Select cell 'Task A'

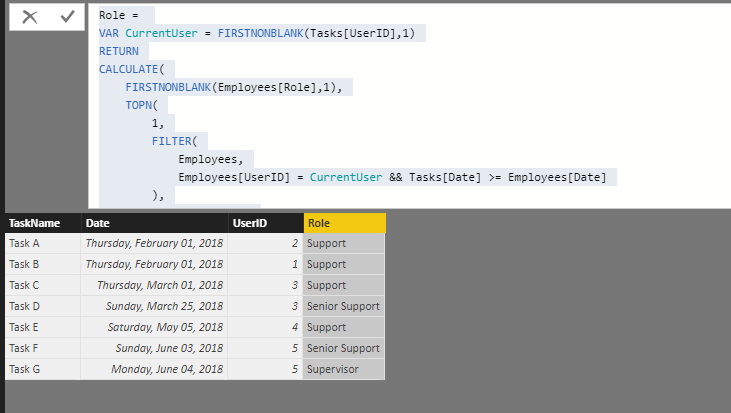43,243
